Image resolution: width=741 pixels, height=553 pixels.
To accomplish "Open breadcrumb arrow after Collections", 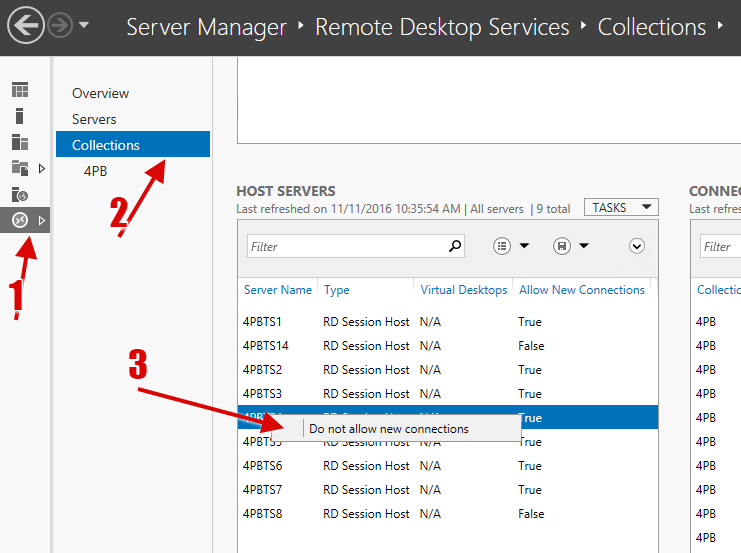I will pyautogui.click(x=720, y=25).
